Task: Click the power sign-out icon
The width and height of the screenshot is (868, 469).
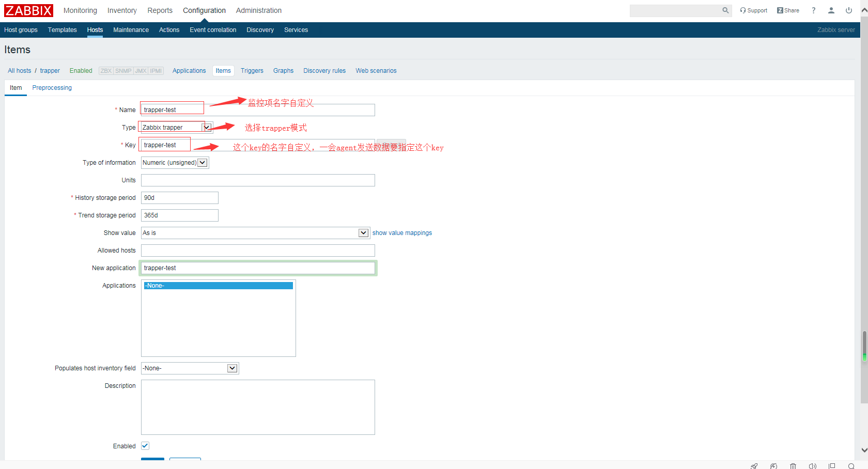Action: 849,10
